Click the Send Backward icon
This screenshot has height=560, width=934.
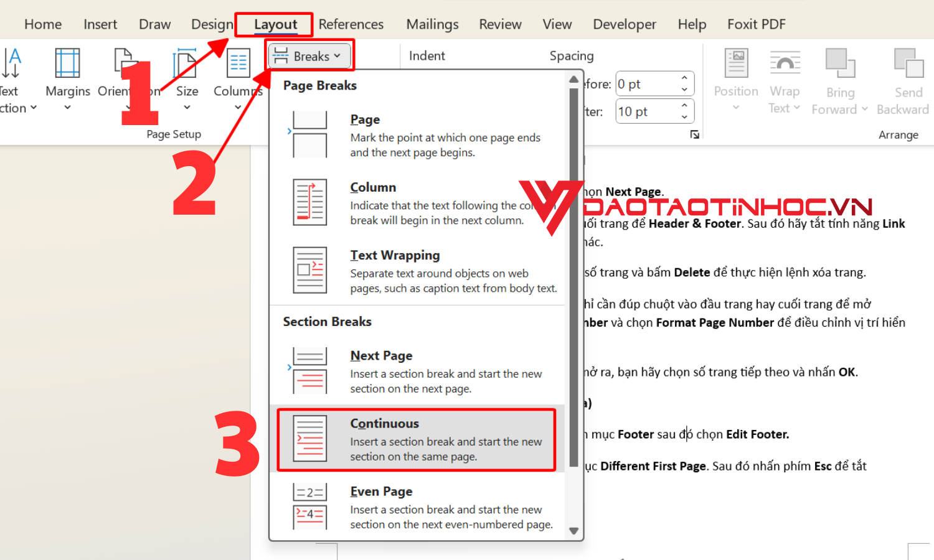click(x=908, y=63)
